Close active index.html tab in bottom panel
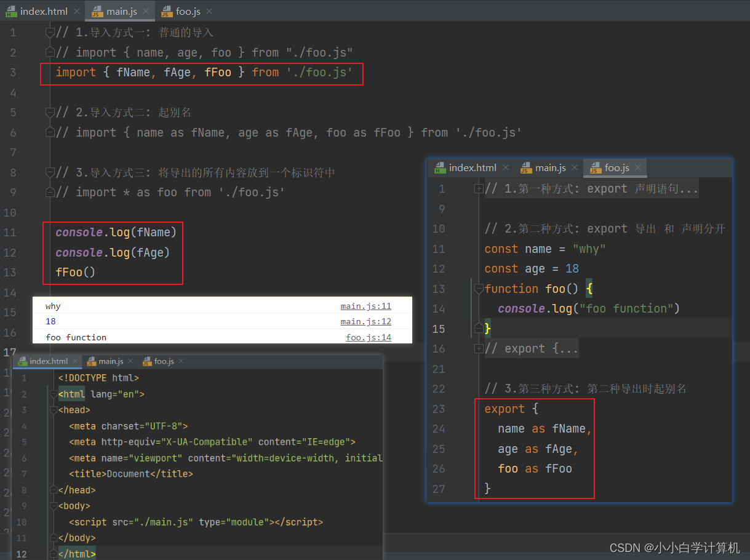The width and height of the screenshot is (750, 560). (75, 361)
